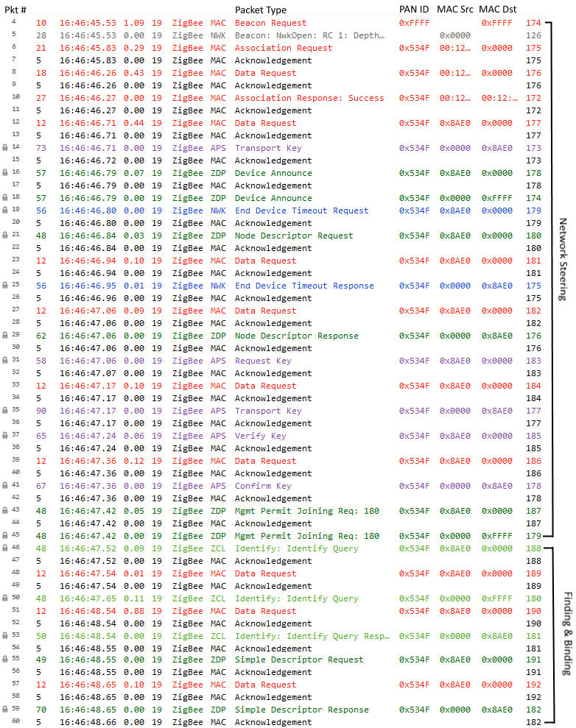Click the lock icon beside packet 14

pyautogui.click(x=5, y=148)
